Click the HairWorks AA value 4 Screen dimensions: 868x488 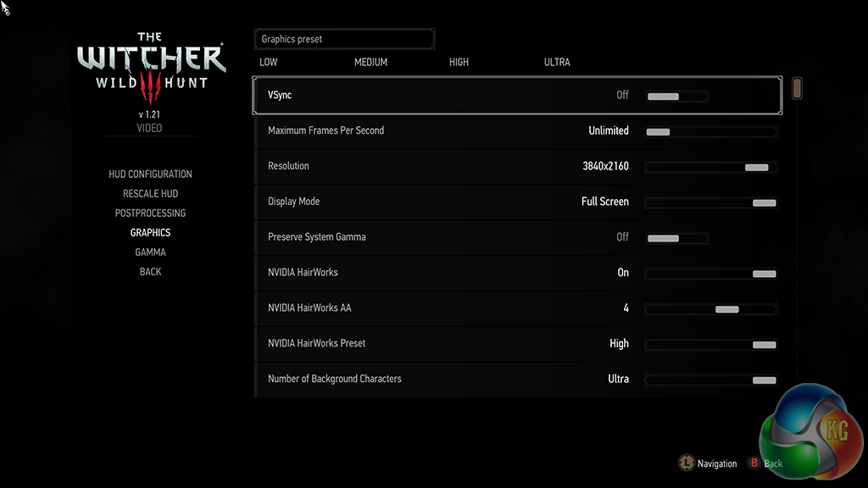626,308
